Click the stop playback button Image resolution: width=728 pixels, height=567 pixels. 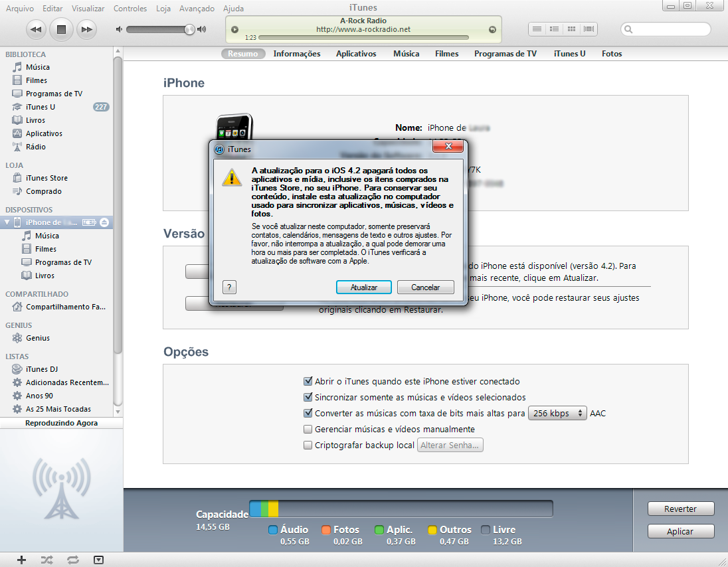tap(61, 29)
